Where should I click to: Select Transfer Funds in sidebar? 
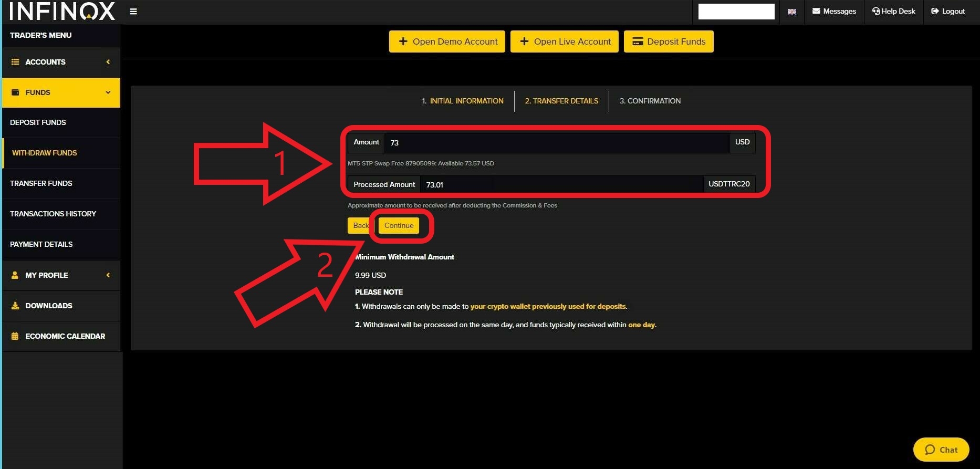[x=61, y=183]
